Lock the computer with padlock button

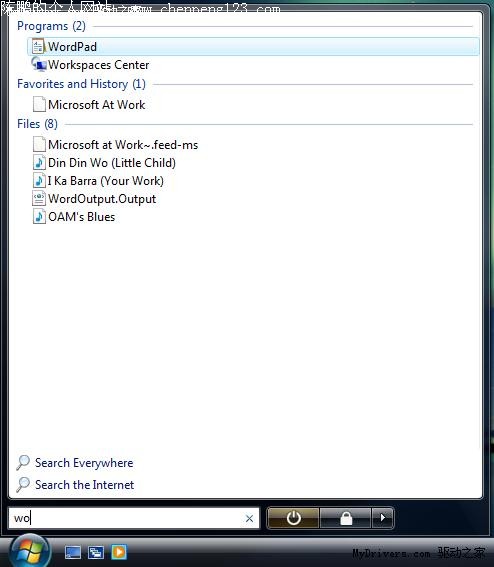(x=346, y=518)
